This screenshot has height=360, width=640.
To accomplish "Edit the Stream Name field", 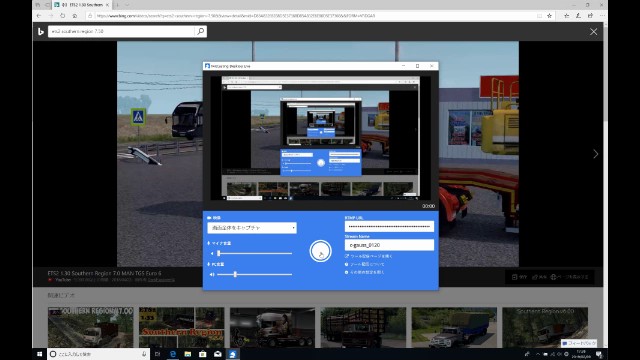I will [389, 245].
